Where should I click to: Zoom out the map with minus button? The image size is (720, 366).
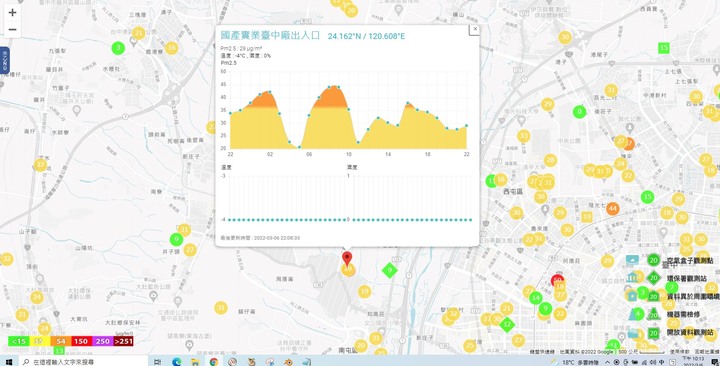pos(12,30)
